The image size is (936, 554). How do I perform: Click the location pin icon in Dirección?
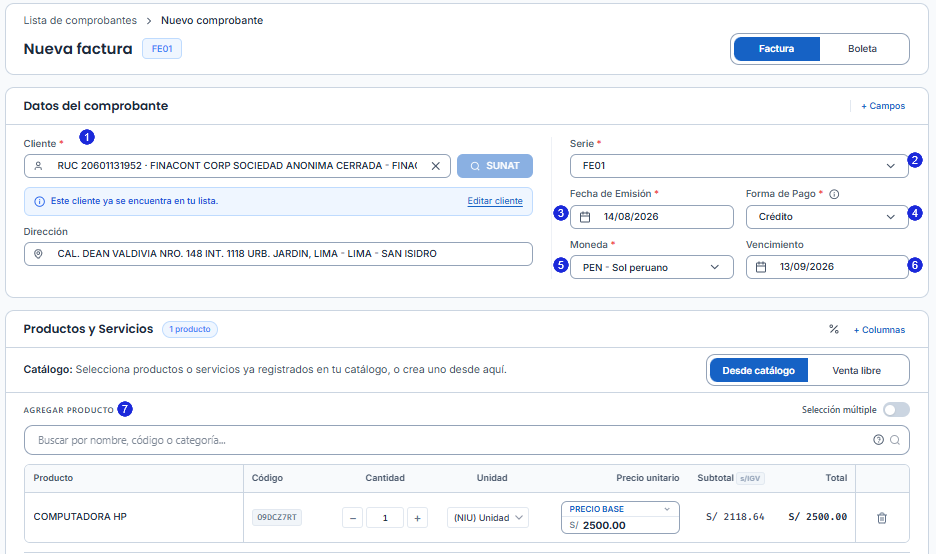click(x=38, y=254)
